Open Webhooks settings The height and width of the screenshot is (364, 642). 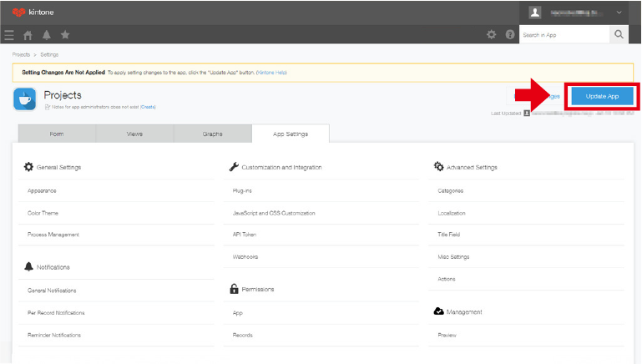coord(245,257)
